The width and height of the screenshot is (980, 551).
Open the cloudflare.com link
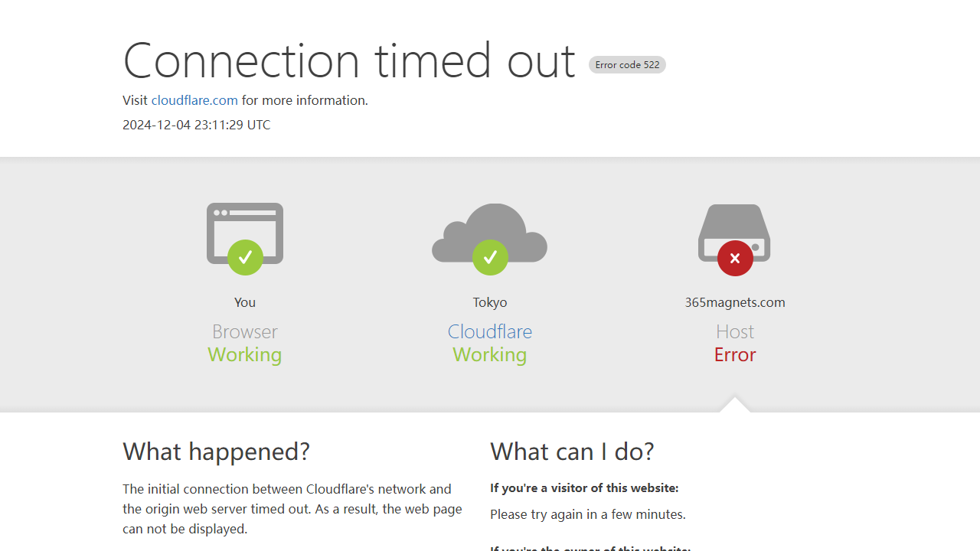click(194, 100)
